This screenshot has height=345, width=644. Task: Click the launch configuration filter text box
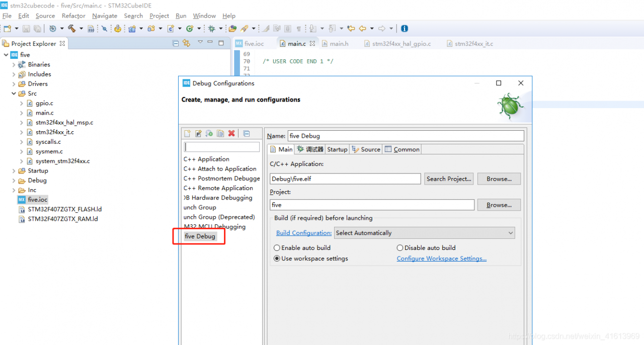coord(222,147)
